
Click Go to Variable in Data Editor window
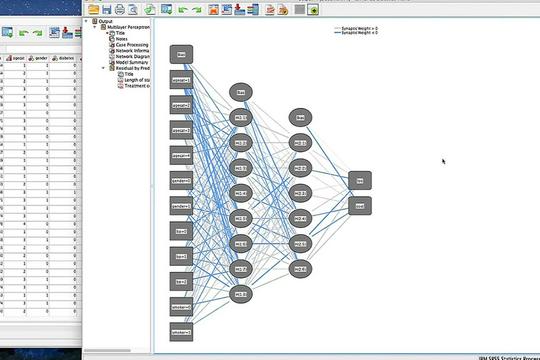68,33
